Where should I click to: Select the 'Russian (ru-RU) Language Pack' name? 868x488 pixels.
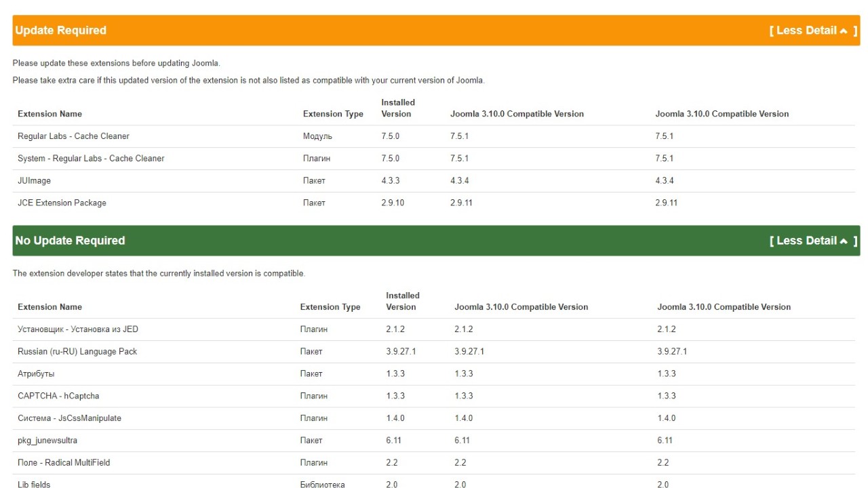[77, 352]
